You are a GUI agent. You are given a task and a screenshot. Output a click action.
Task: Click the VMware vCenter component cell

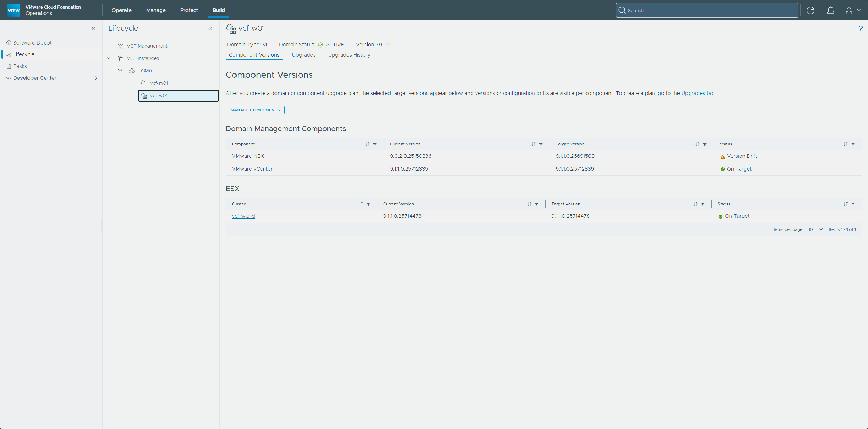click(x=252, y=169)
